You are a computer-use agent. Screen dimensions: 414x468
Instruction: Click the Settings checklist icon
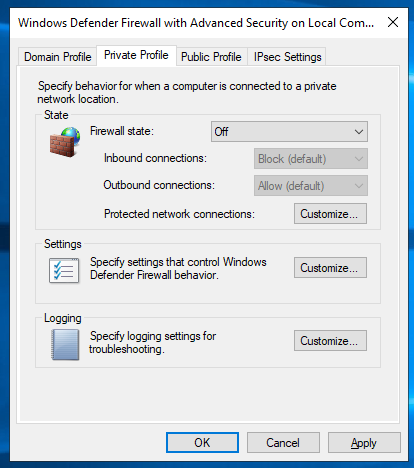[x=64, y=270]
